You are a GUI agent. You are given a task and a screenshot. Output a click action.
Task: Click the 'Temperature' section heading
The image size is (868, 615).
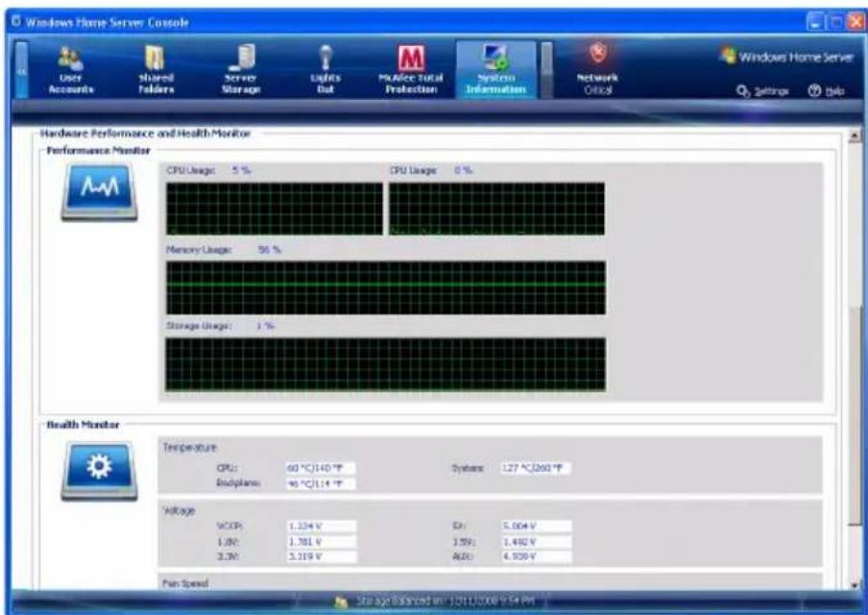click(189, 447)
